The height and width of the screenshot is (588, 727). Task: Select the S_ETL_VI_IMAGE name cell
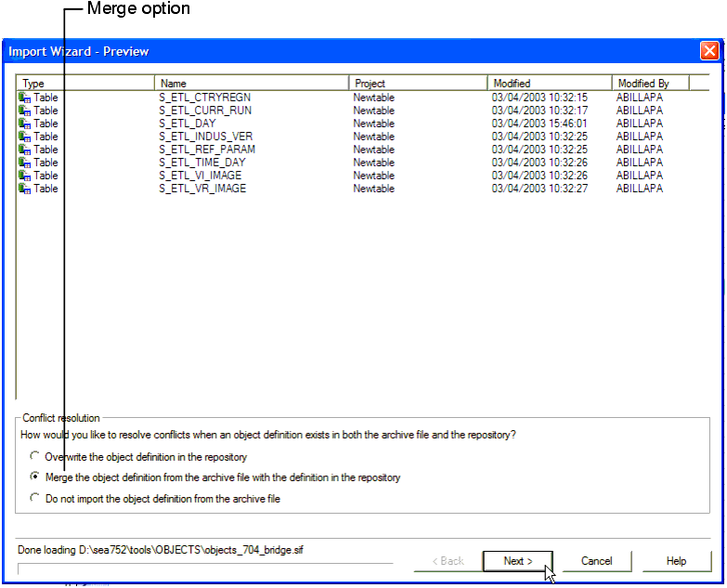(201, 176)
